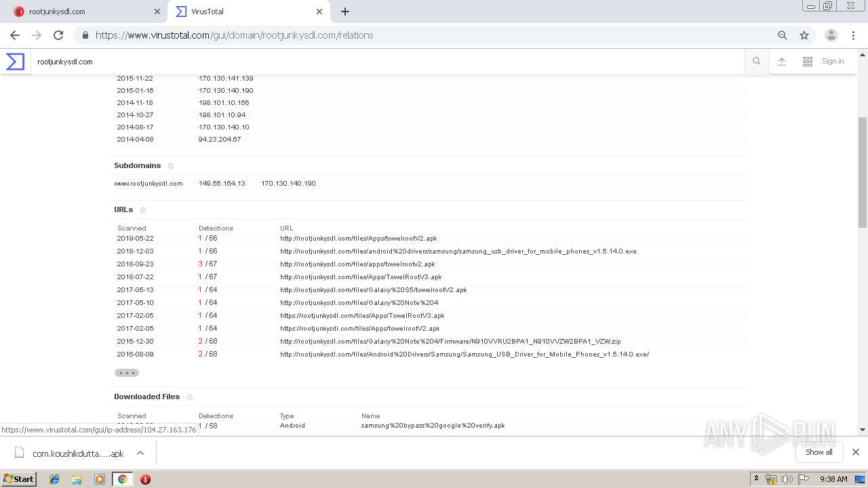This screenshot has height=488, width=868.
Task: Click the upload file icon in VirusTotal header
Action: point(782,62)
